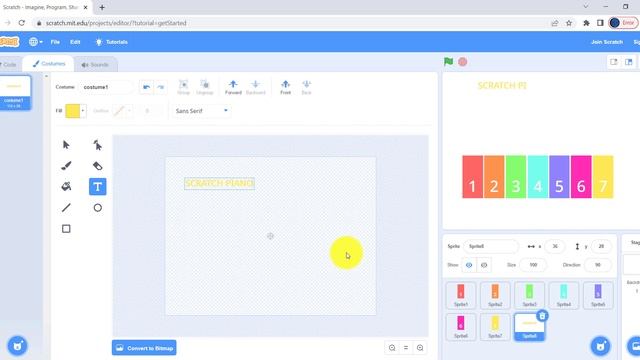Viewport: 640px width, 360px height.
Task: Pick the Fill bucket tool
Action: coord(66,187)
